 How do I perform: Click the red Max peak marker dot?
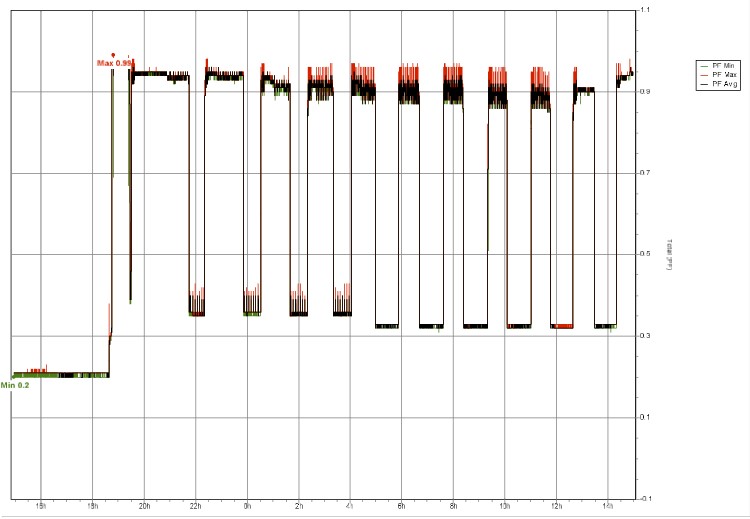114,55
